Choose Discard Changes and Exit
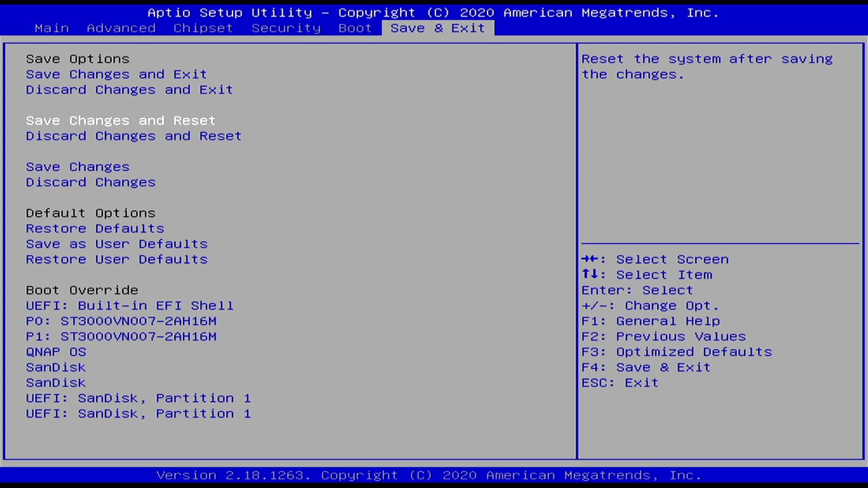The image size is (868, 488). 129,89
